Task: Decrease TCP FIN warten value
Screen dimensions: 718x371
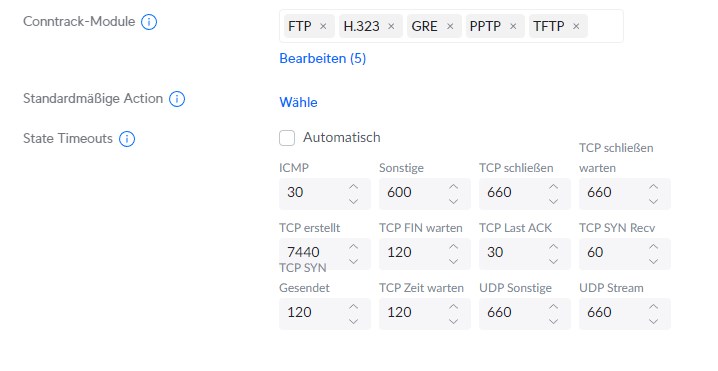Action: coord(453,261)
